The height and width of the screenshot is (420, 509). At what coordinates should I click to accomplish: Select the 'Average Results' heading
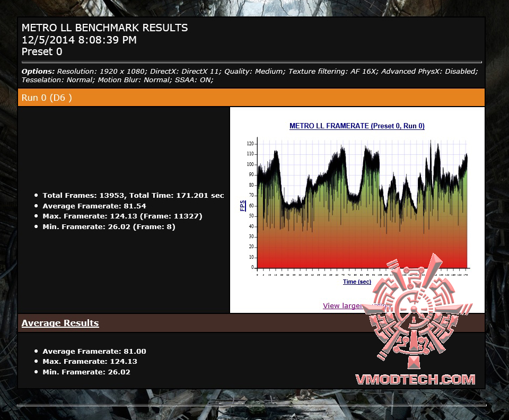click(x=60, y=323)
